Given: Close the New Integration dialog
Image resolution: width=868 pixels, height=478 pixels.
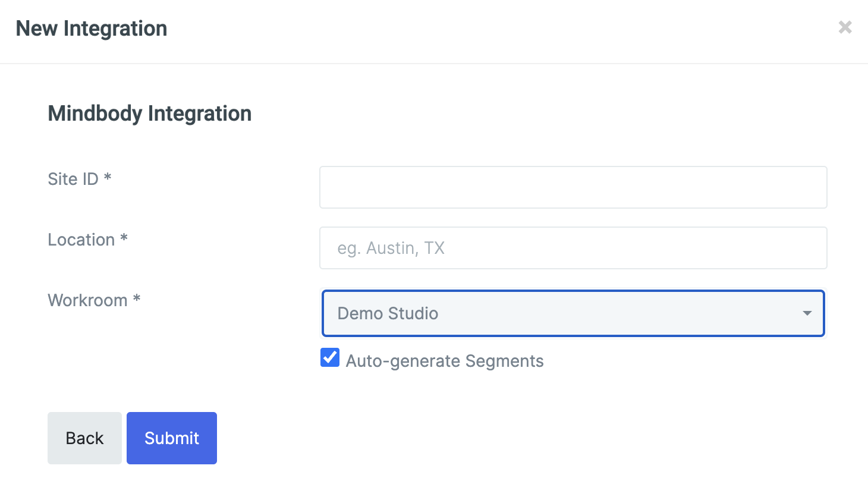Looking at the screenshot, I should tap(845, 27).
